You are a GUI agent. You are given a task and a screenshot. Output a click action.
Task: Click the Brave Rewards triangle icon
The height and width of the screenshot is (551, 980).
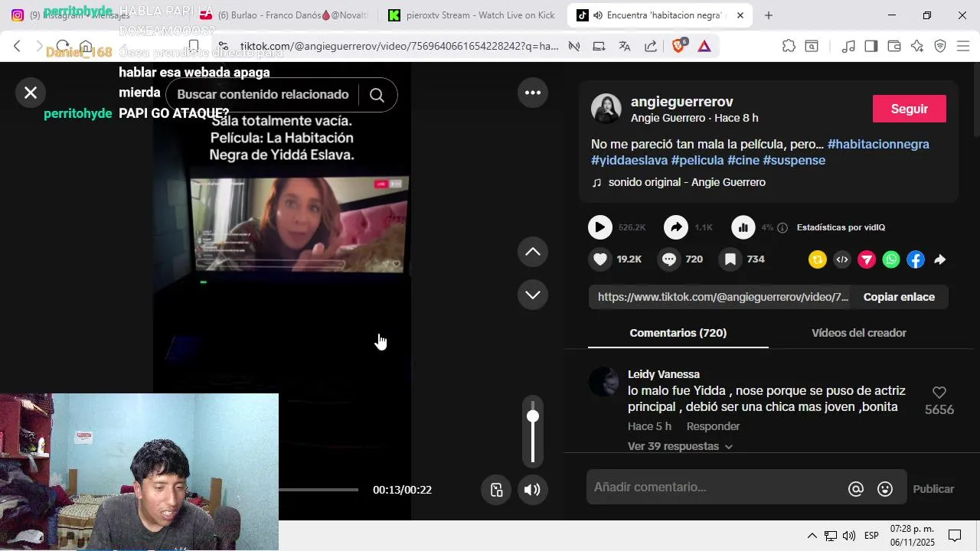tap(704, 46)
